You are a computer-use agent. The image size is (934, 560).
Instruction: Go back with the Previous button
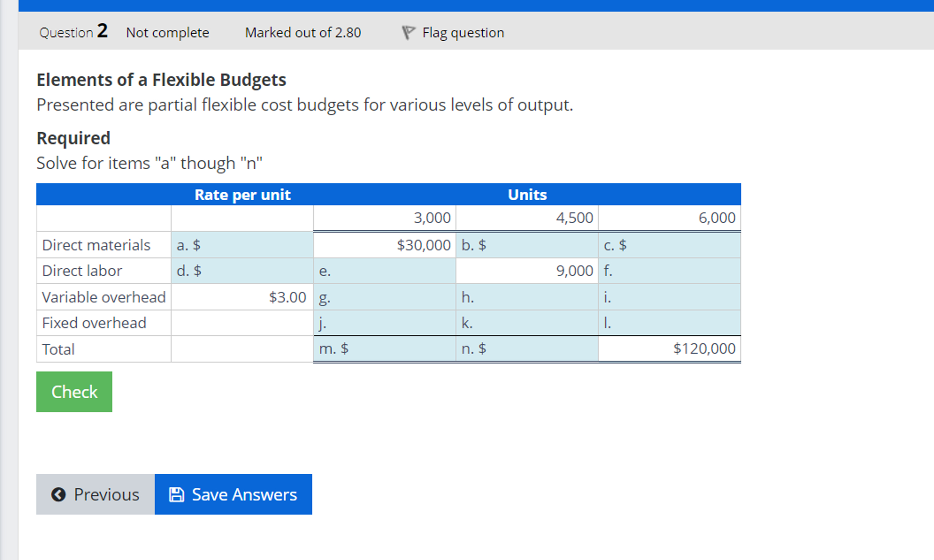pyautogui.click(x=96, y=495)
